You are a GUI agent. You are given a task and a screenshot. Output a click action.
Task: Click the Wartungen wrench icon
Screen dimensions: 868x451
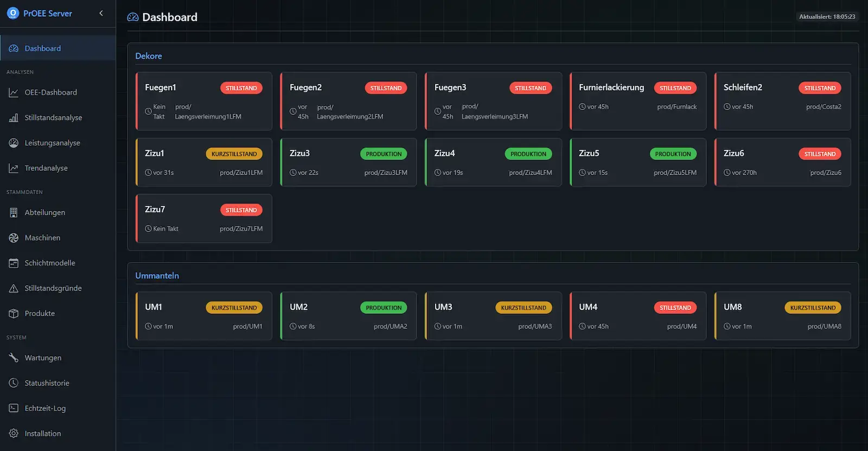tap(14, 358)
